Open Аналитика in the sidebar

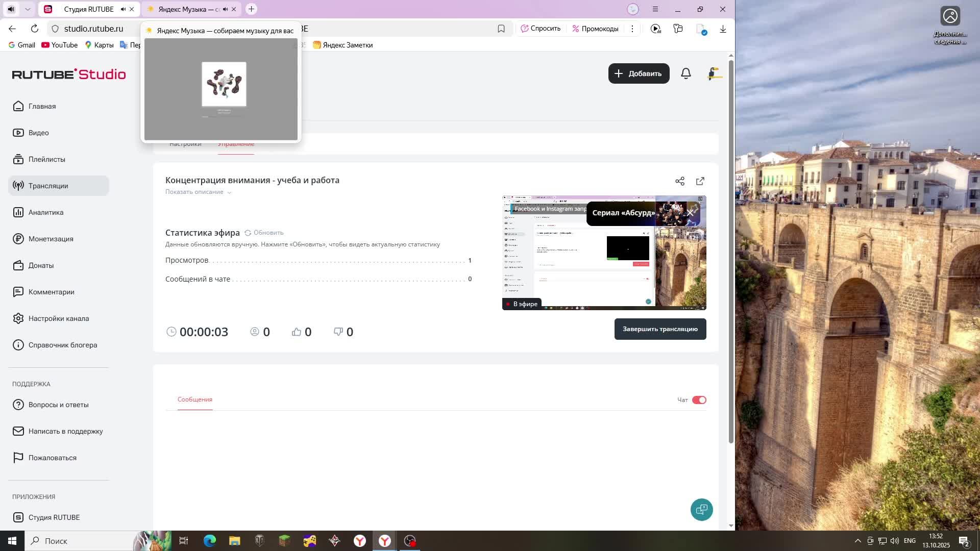coord(46,212)
